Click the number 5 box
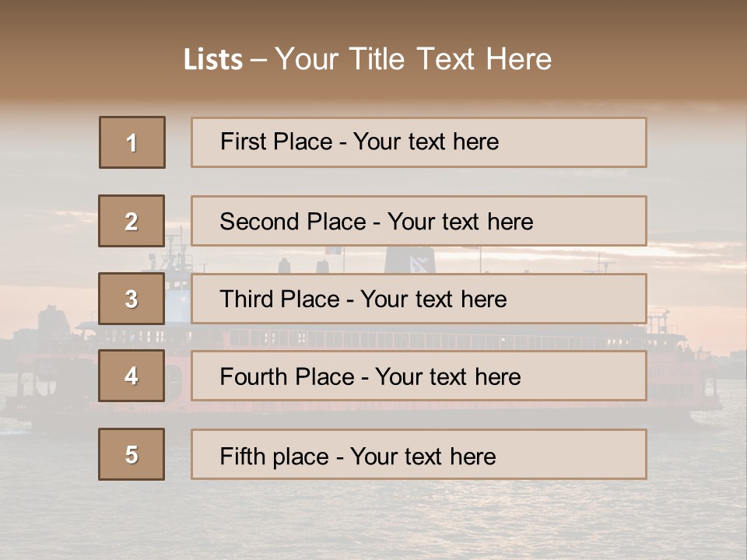 (x=132, y=454)
